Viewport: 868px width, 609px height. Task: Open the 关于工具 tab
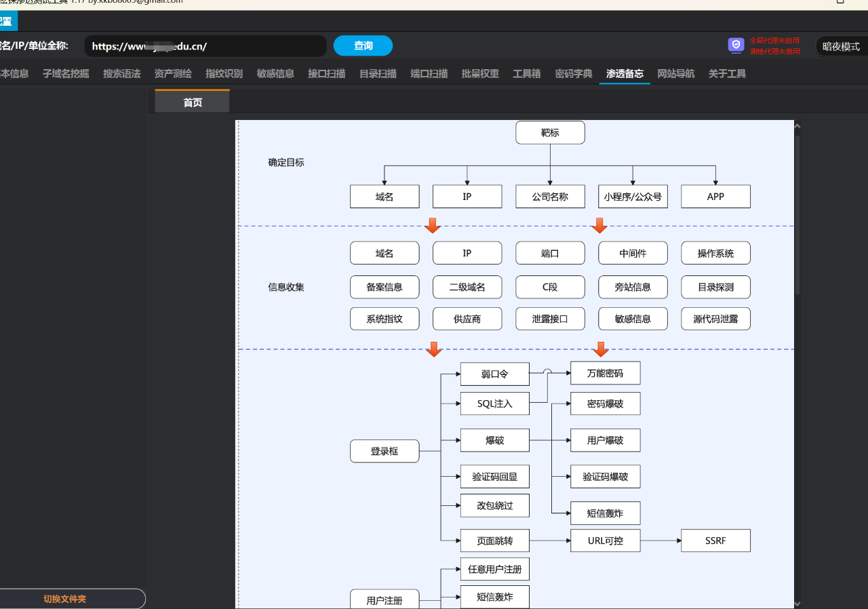727,73
